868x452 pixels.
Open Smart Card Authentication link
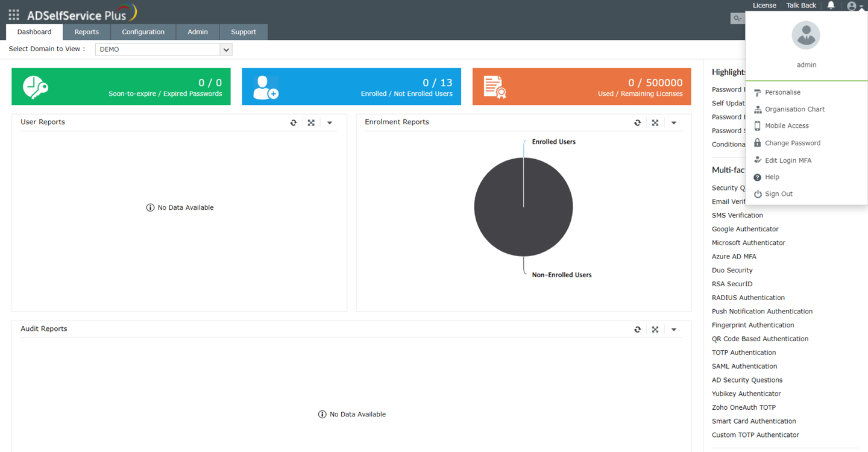tap(754, 421)
